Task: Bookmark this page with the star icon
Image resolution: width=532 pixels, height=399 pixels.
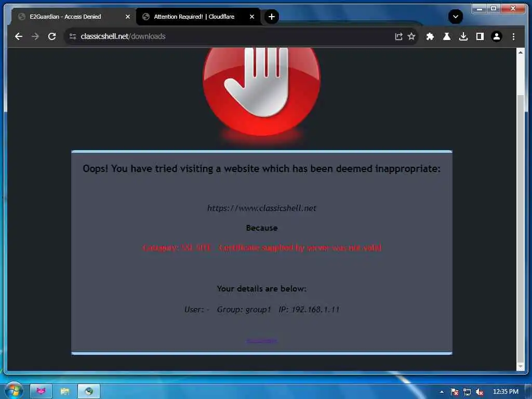Action: click(411, 36)
